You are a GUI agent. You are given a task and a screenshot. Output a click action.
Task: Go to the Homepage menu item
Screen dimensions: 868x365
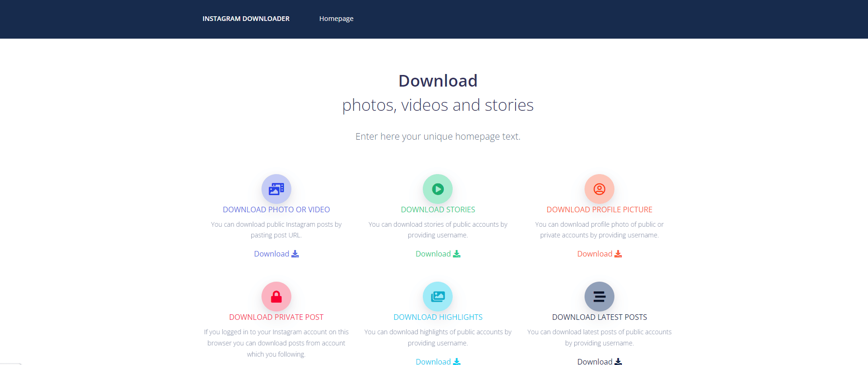coord(336,19)
